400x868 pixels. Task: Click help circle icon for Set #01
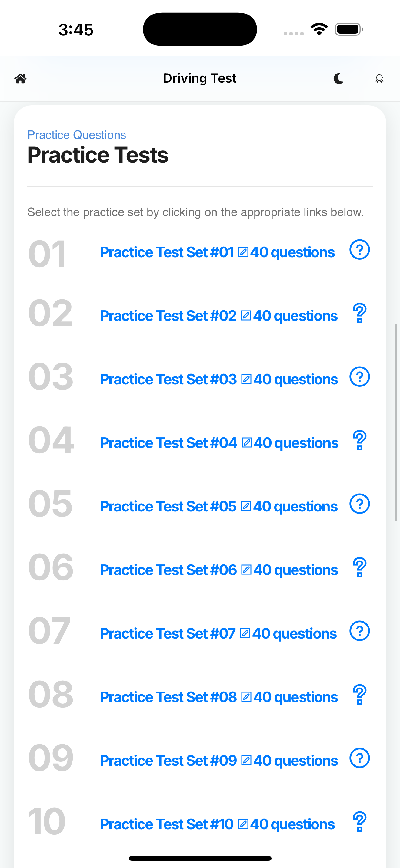click(x=359, y=250)
